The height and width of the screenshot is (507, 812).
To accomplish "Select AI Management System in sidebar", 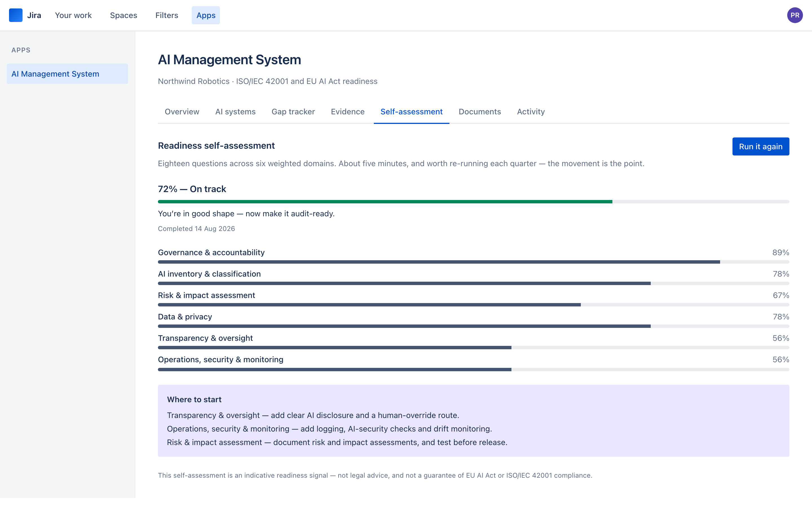I will click(x=67, y=74).
